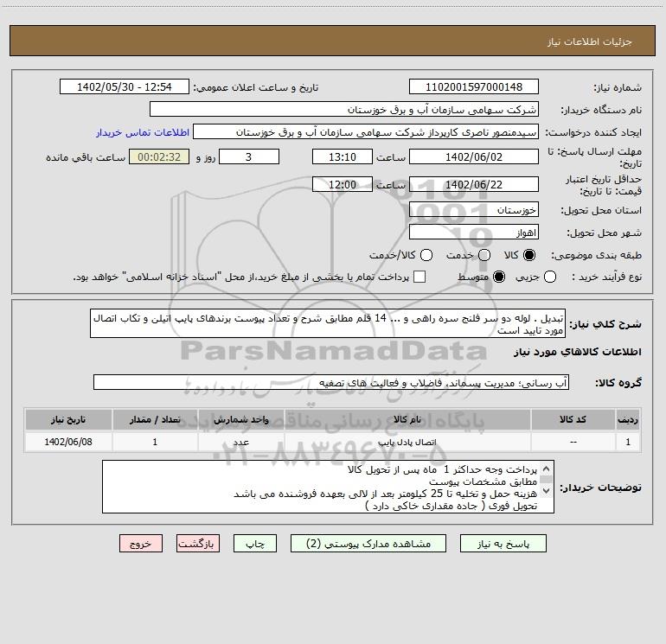Click the نام دستگاه خریدار field
Viewport: 666px width, 644px height.
[x=344, y=109]
